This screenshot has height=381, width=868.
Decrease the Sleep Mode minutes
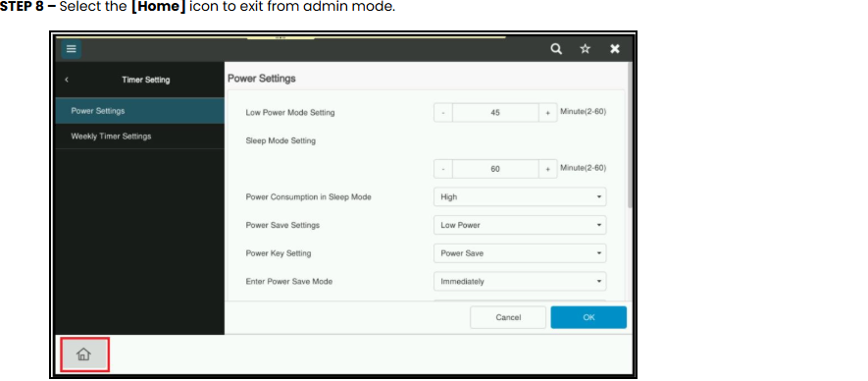click(443, 169)
